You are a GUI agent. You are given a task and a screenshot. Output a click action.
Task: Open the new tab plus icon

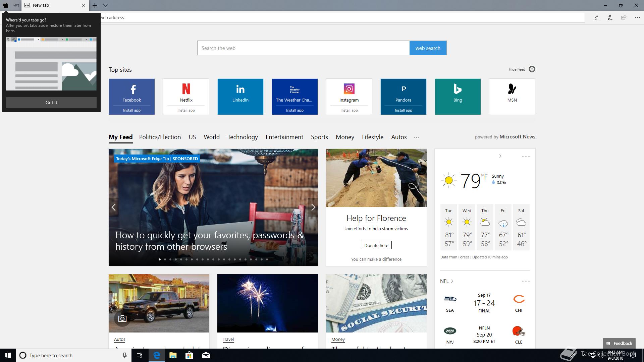pos(95,5)
